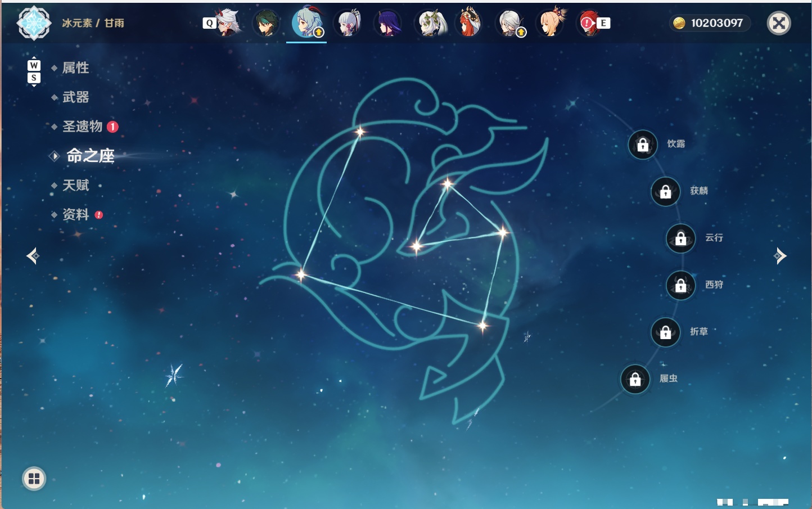812x509 pixels.
Task: Open the 武器 weapon tab
Action: point(75,97)
